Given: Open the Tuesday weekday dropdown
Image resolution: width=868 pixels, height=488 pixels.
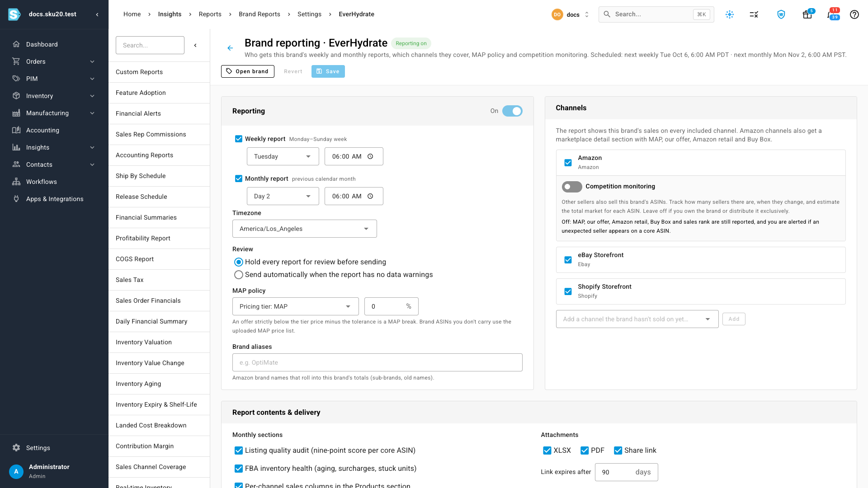Looking at the screenshot, I should [x=283, y=156].
